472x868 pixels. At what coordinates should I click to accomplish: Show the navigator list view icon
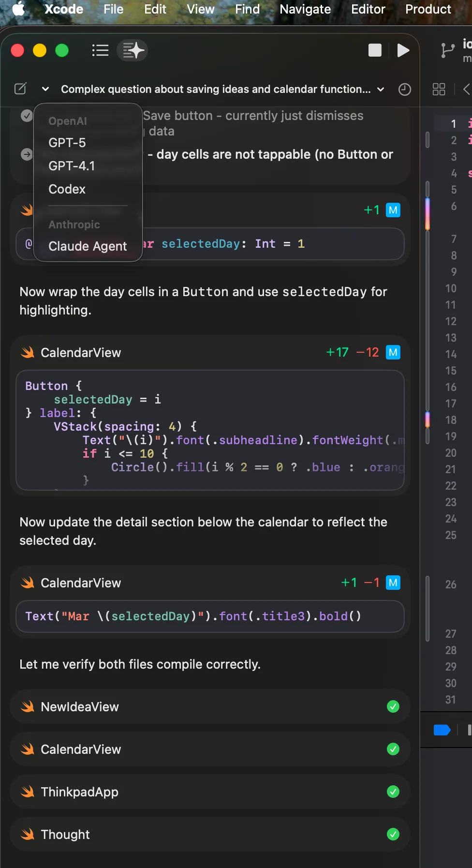coord(101,50)
